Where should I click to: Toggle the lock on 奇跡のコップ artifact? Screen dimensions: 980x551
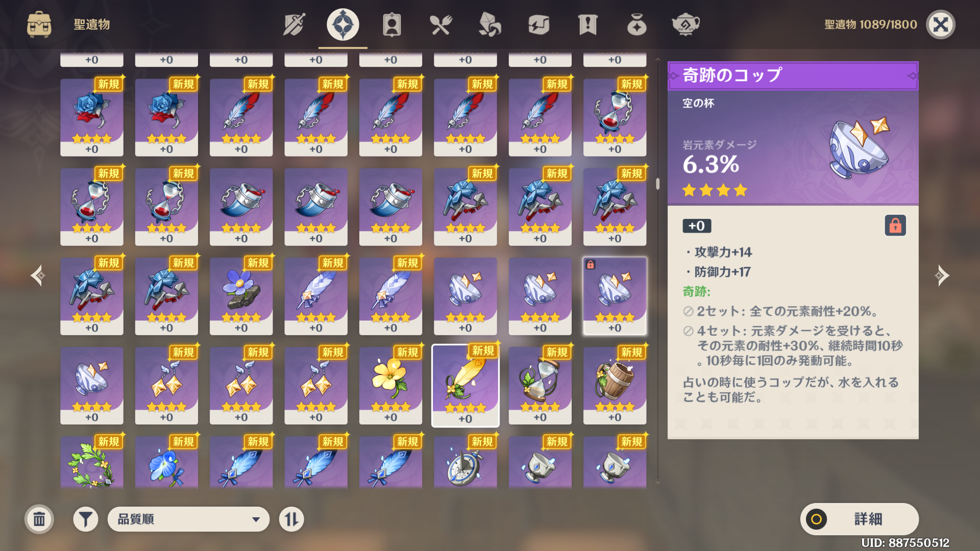coord(895,226)
